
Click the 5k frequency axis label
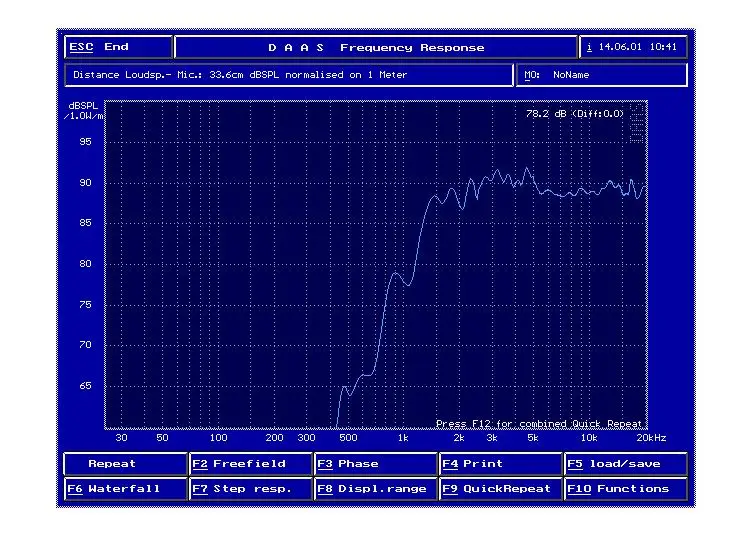pyautogui.click(x=533, y=438)
